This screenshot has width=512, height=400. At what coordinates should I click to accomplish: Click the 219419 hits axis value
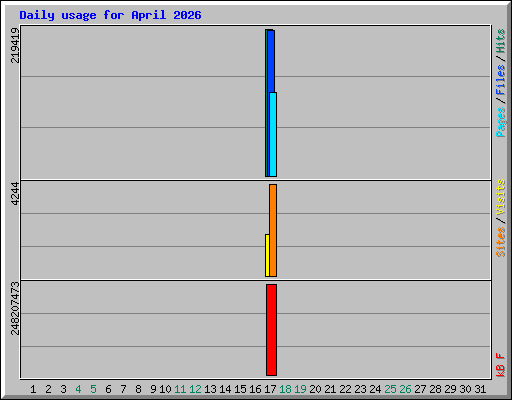pyautogui.click(x=15, y=45)
